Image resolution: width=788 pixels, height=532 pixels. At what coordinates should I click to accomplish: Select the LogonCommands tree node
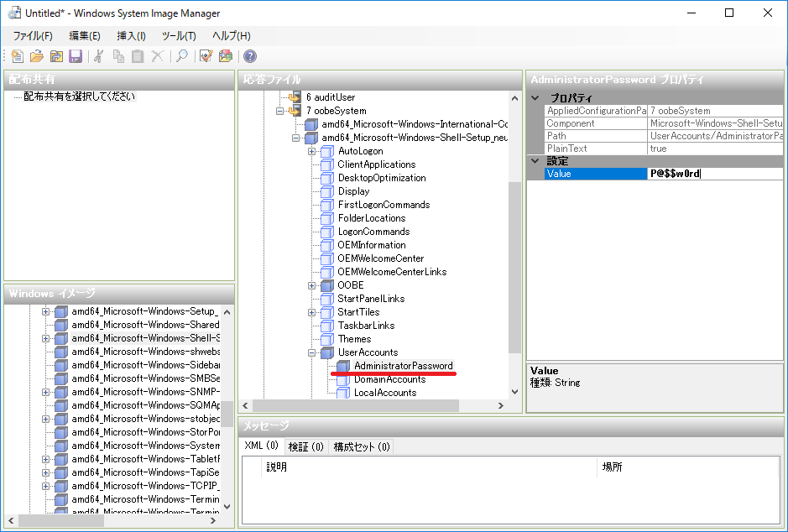[x=373, y=232]
